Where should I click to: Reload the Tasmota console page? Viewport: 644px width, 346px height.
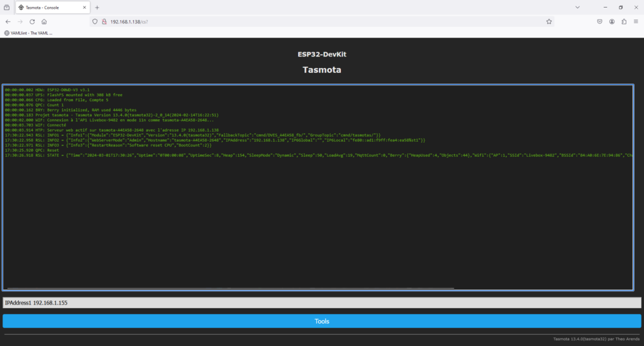coord(32,21)
